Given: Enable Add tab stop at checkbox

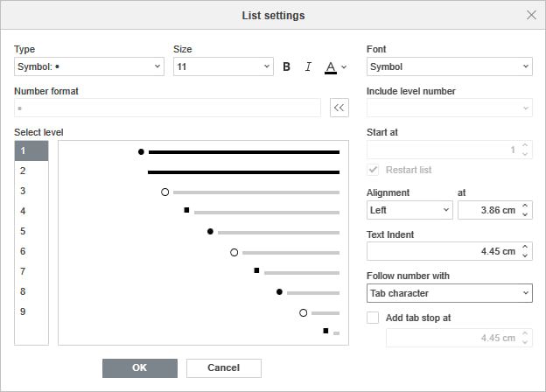Looking at the screenshot, I should click(374, 318).
